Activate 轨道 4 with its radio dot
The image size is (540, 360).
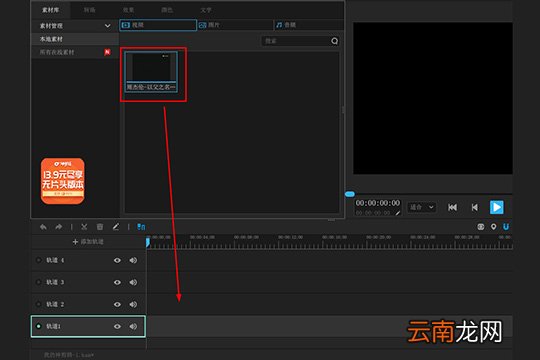pyautogui.click(x=39, y=260)
